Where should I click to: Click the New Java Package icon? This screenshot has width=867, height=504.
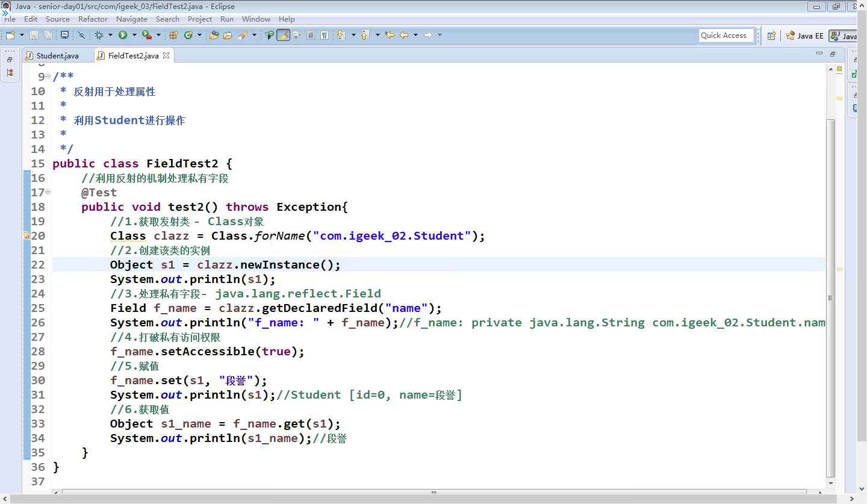(x=173, y=35)
